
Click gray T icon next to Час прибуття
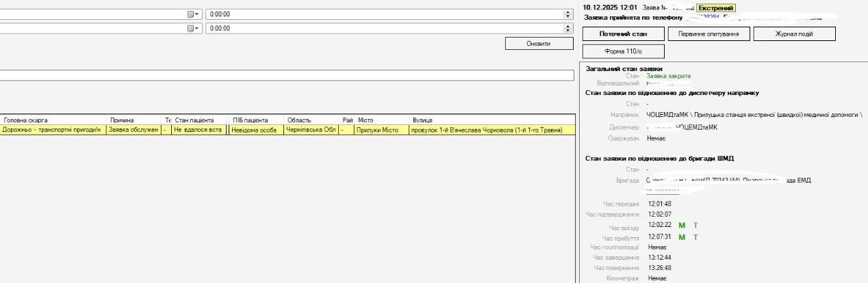pyautogui.click(x=696, y=237)
